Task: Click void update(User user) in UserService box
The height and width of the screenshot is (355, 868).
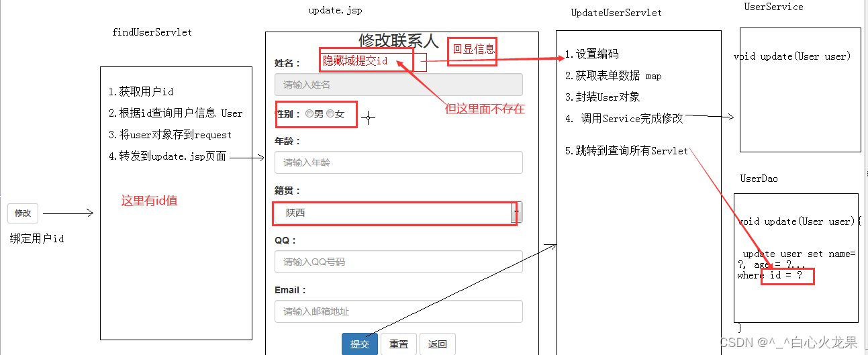Action: point(792,56)
